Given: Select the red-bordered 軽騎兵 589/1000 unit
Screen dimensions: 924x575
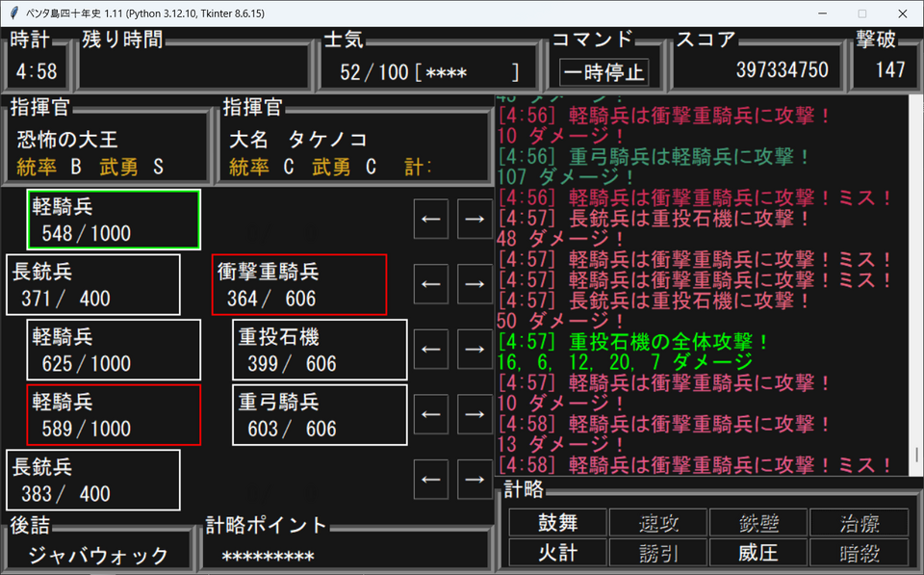Looking at the screenshot, I should tap(114, 414).
